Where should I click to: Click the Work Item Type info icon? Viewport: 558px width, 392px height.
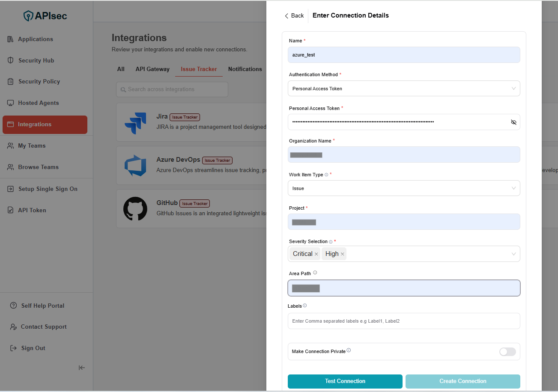tap(326, 175)
